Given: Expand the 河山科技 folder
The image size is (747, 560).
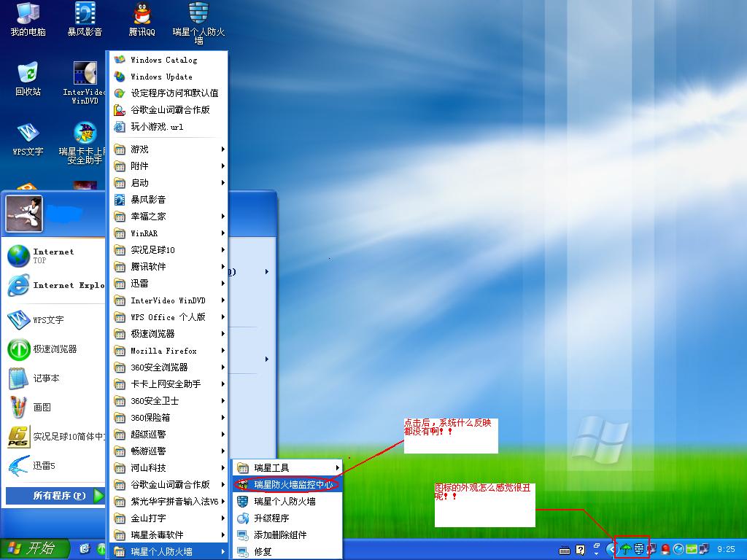Looking at the screenshot, I should click(x=169, y=467).
